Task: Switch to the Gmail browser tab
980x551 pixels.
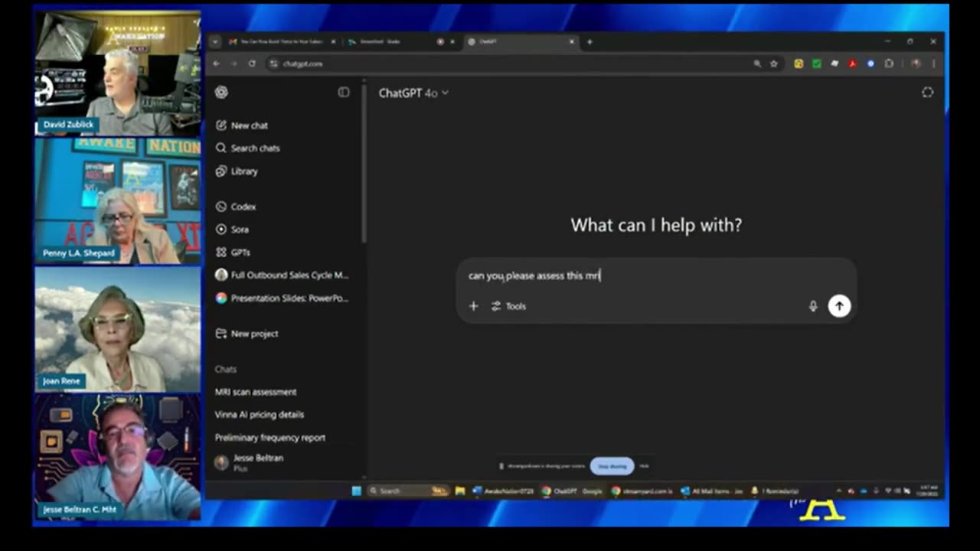Action: (x=283, y=41)
